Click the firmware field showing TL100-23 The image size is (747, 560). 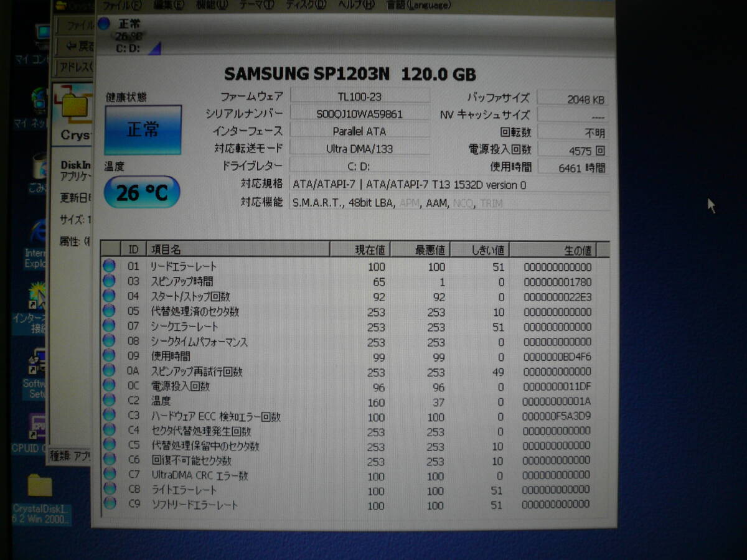(x=360, y=96)
